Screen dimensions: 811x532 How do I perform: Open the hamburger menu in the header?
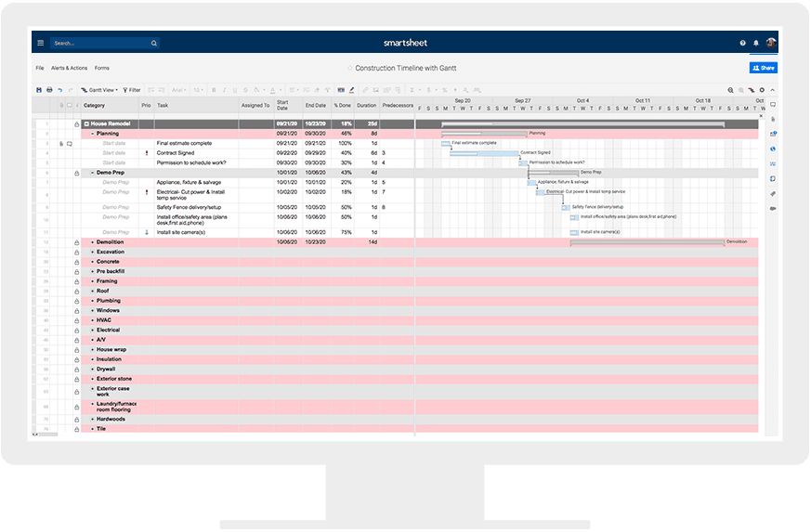[40, 43]
